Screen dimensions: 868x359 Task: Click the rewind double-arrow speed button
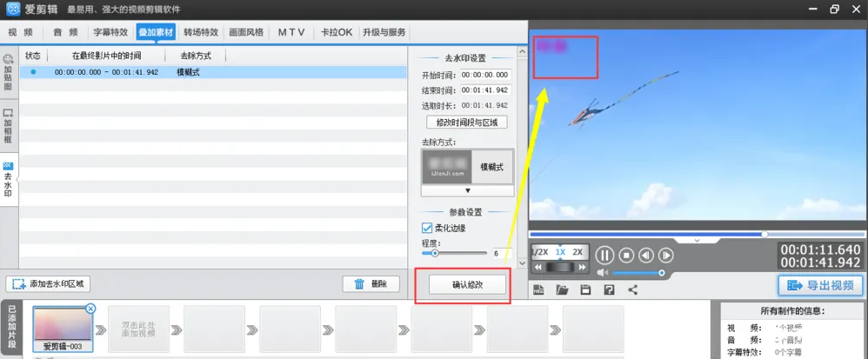point(538,267)
